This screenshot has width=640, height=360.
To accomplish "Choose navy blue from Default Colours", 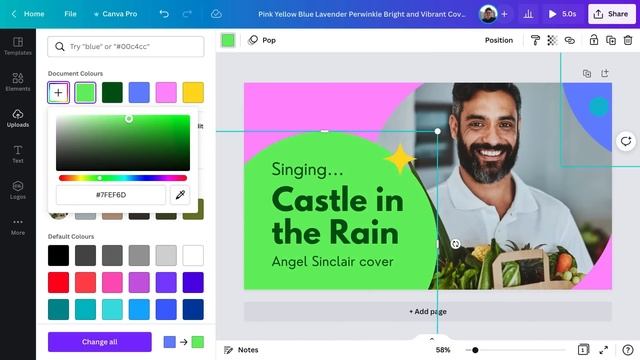I will pyautogui.click(x=193, y=309).
